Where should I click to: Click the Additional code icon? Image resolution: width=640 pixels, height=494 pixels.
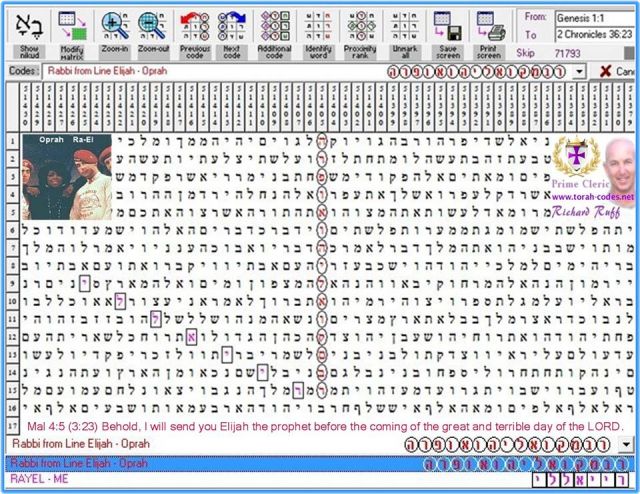click(274, 26)
